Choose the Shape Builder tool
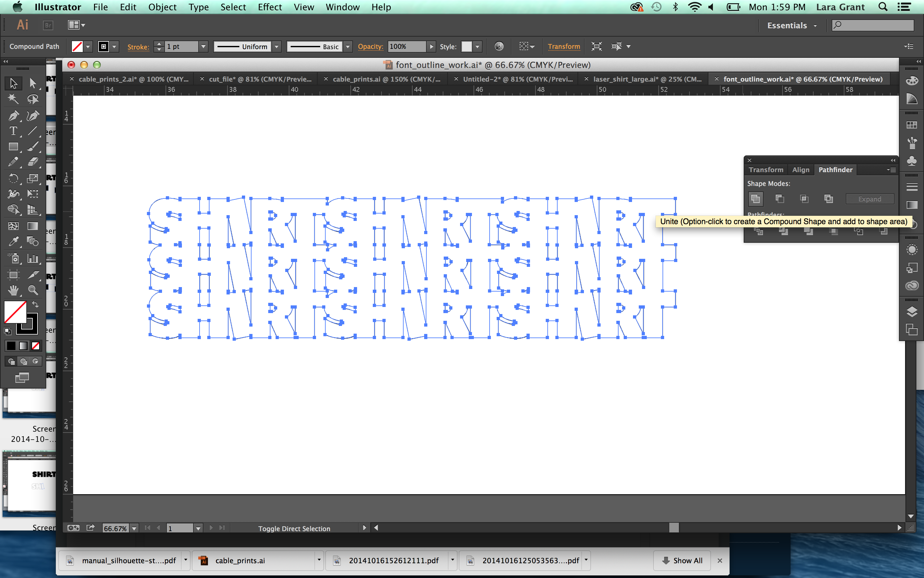The height and width of the screenshot is (578, 924). tap(13, 210)
